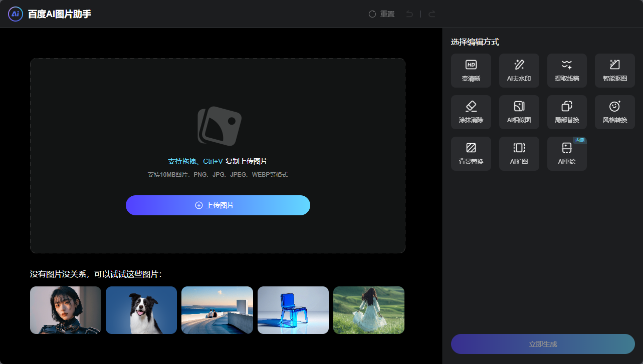Select the 背景替换 background replace tool

point(471,154)
